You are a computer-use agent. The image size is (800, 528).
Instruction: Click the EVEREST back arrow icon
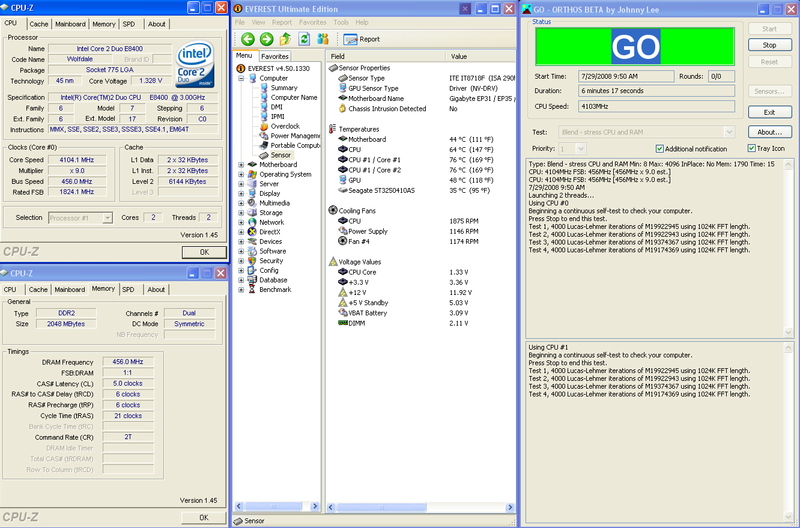pos(248,39)
